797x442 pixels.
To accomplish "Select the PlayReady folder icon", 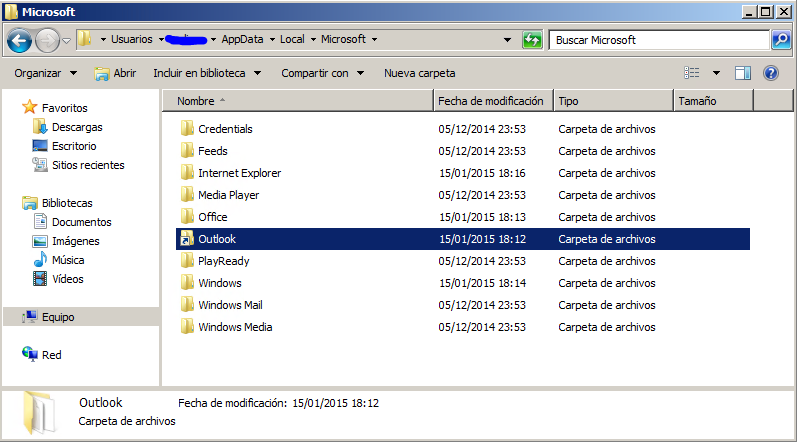I will (x=187, y=261).
